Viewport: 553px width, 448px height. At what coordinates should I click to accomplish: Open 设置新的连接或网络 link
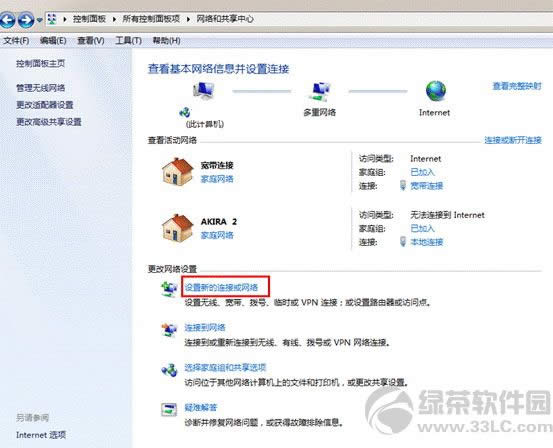221,287
